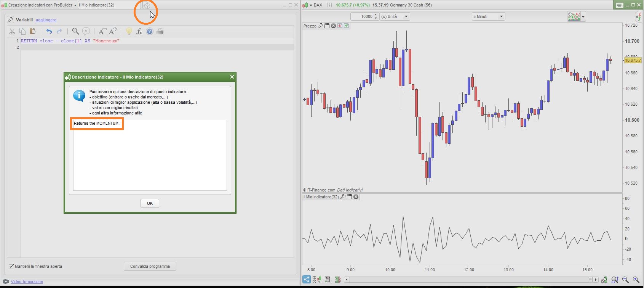Screen dimensions: 644x288
Task: Click the blue share icon at chart bottom
Action: tap(307, 280)
